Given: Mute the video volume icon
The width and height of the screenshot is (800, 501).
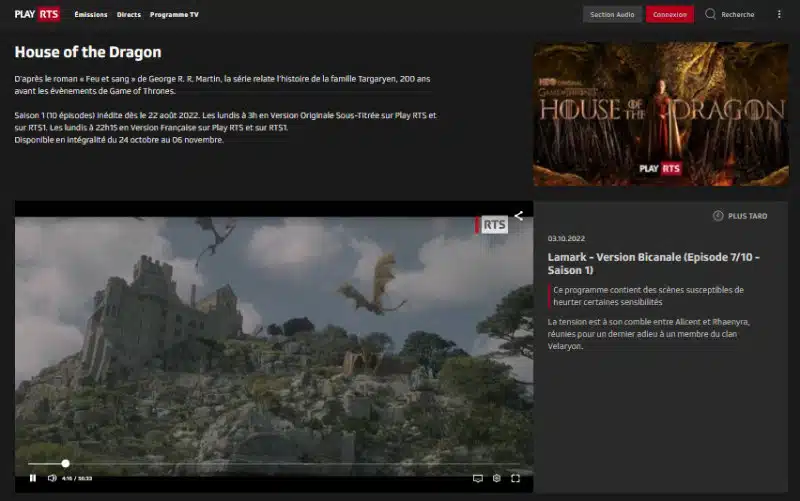Looking at the screenshot, I should point(52,478).
